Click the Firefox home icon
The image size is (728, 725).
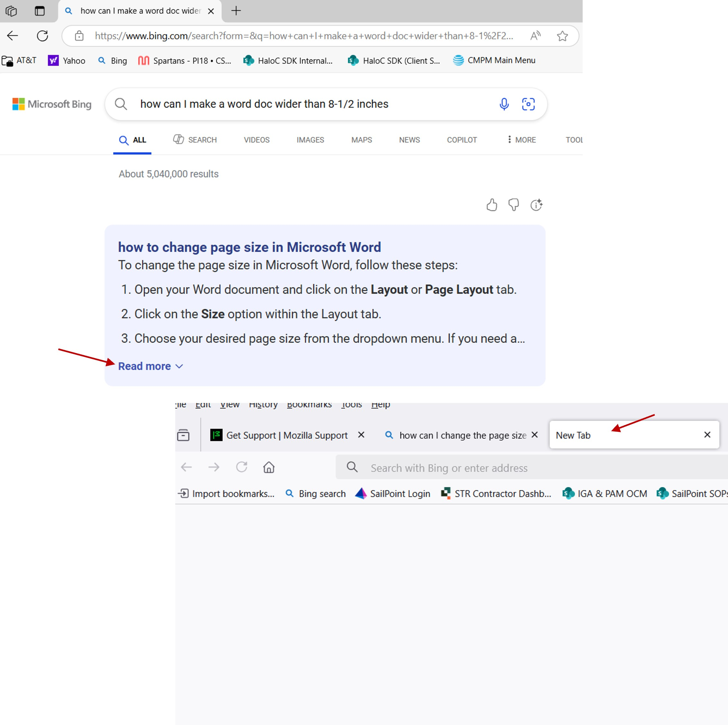(x=269, y=467)
